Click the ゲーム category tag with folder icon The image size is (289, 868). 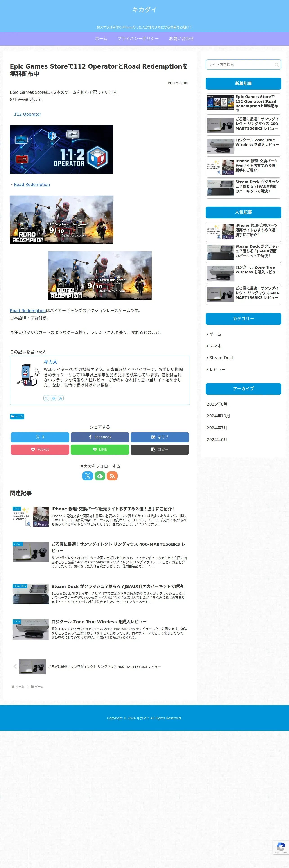(x=17, y=416)
